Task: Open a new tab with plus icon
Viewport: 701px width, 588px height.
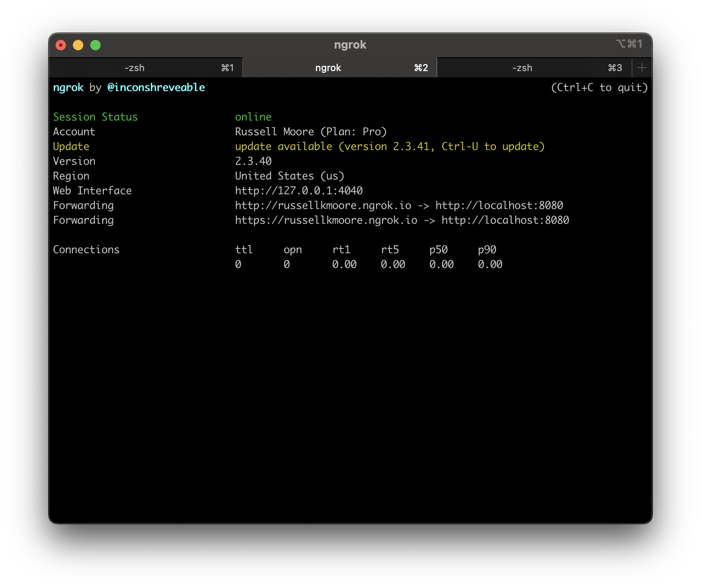Action: tap(642, 68)
